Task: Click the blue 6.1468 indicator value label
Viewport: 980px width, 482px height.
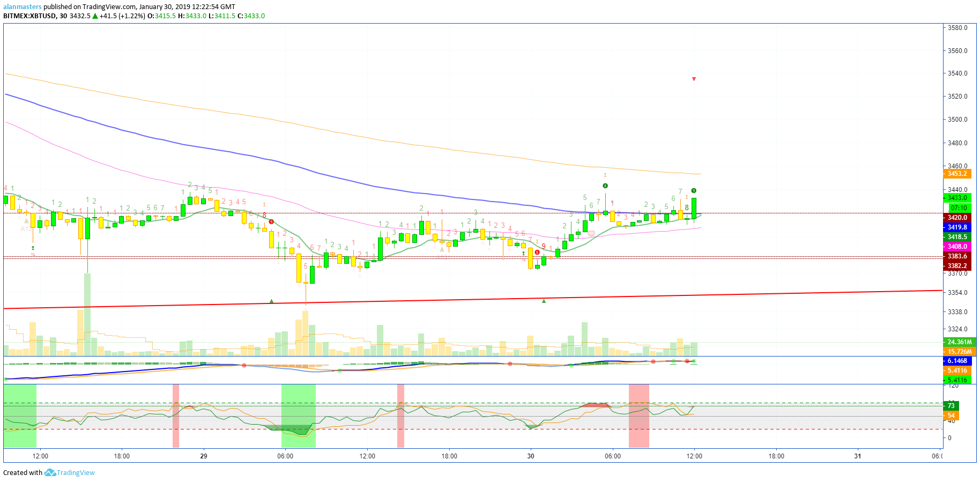Action: (957, 361)
